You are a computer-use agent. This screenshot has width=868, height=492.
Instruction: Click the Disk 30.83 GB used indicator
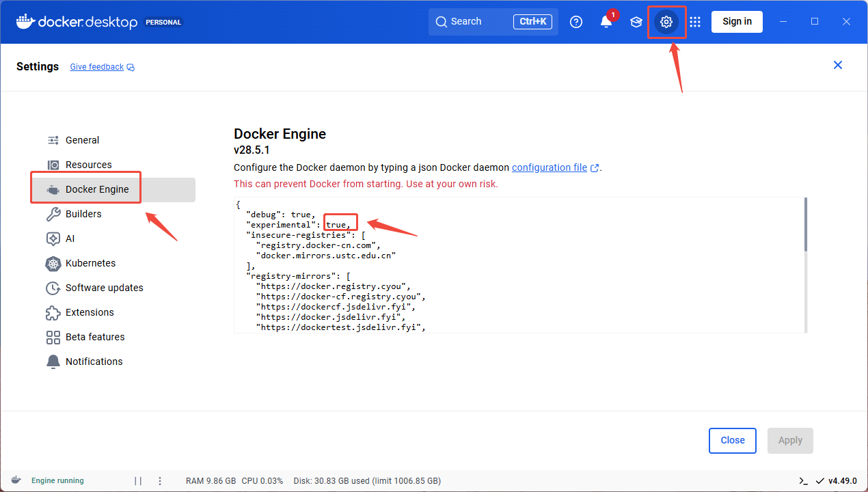point(367,481)
